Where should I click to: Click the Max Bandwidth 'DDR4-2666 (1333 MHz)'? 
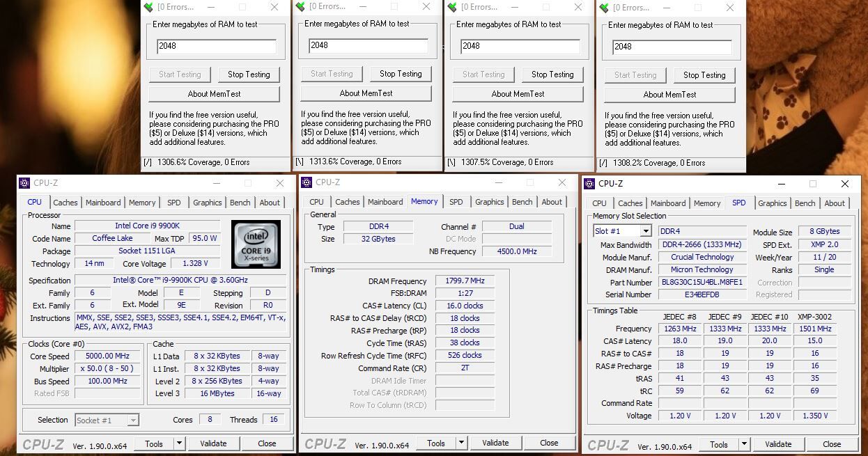(702, 245)
